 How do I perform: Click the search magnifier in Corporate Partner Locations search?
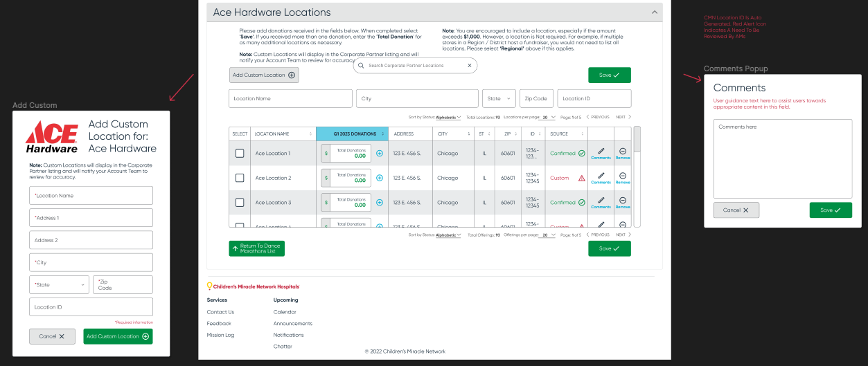pyautogui.click(x=362, y=66)
